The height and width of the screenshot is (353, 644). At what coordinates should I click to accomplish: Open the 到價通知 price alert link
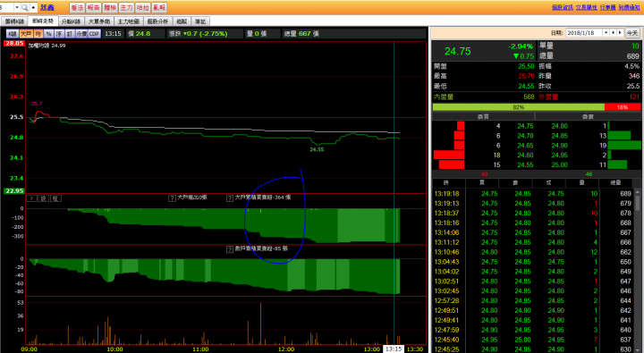tap(629, 7)
